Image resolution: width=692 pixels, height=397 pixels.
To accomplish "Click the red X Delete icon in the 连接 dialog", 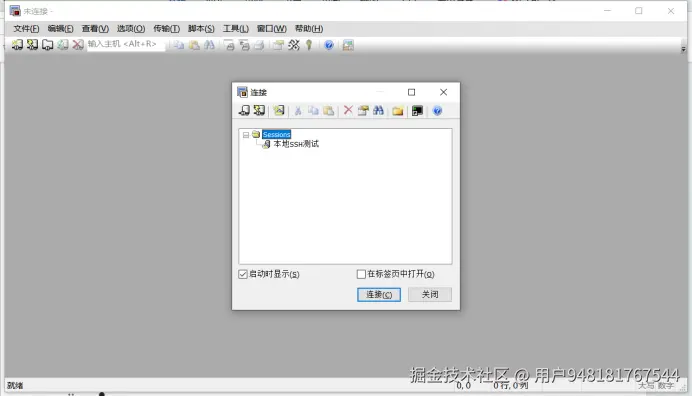I will pyautogui.click(x=348, y=110).
